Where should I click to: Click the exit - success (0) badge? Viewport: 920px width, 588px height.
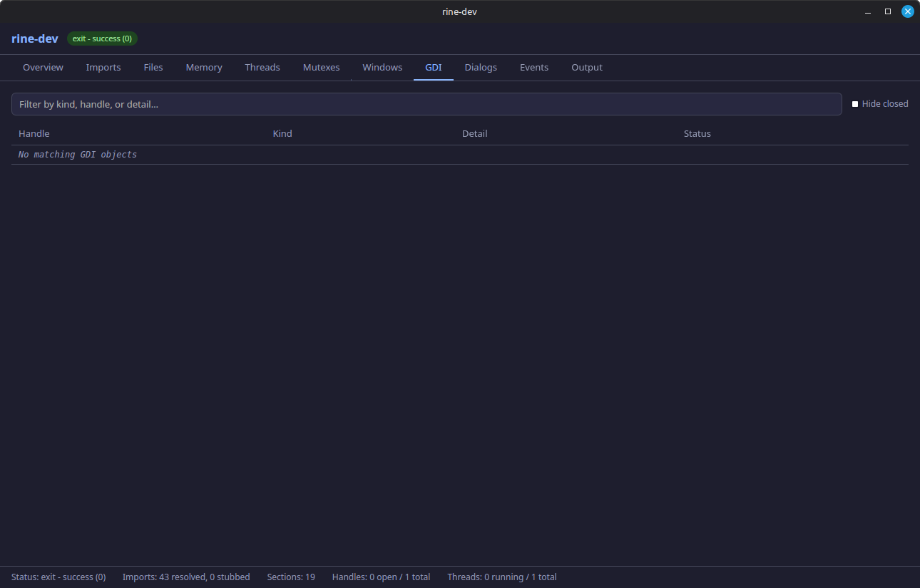point(102,38)
